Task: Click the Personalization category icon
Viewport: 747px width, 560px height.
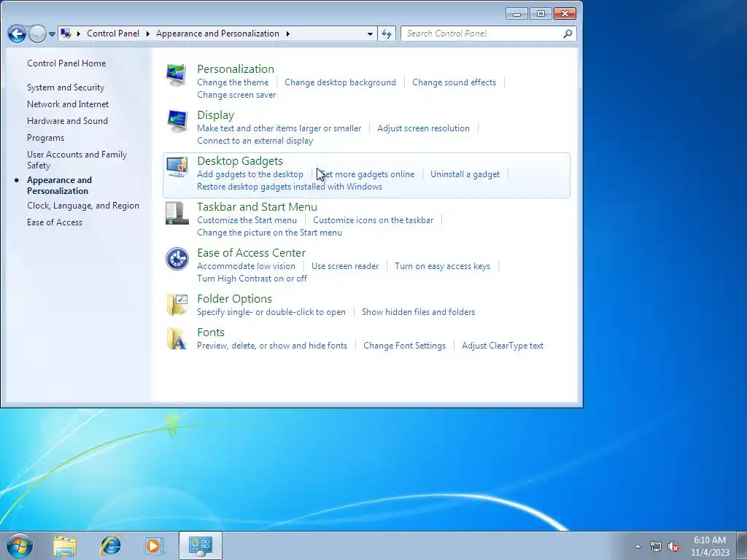Action: [177, 75]
